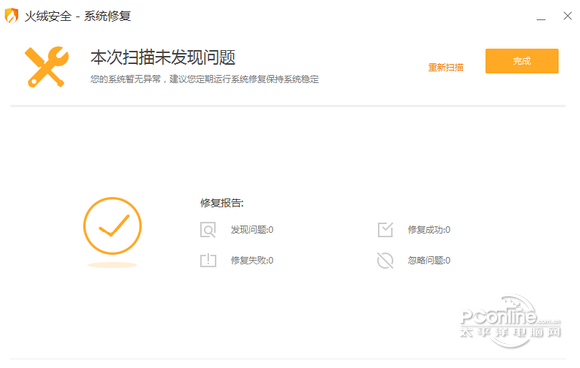Click the magnifier icon beside 发现问题

(208, 230)
